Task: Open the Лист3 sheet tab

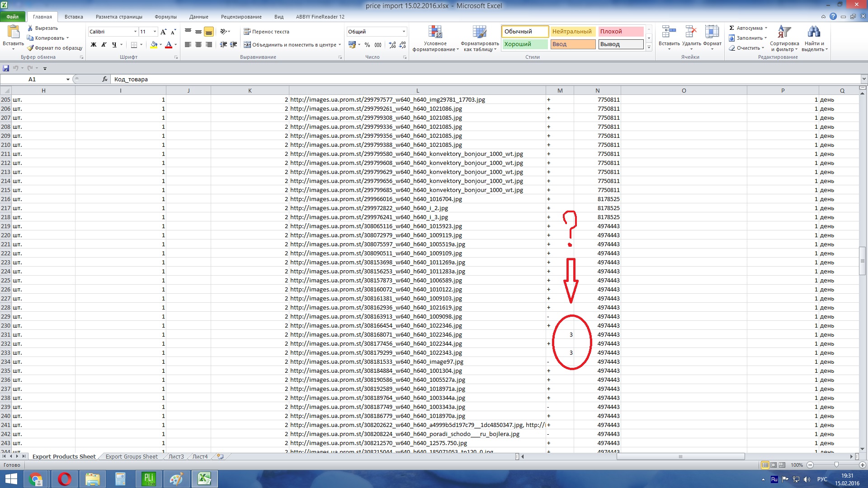Action: coord(176,457)
